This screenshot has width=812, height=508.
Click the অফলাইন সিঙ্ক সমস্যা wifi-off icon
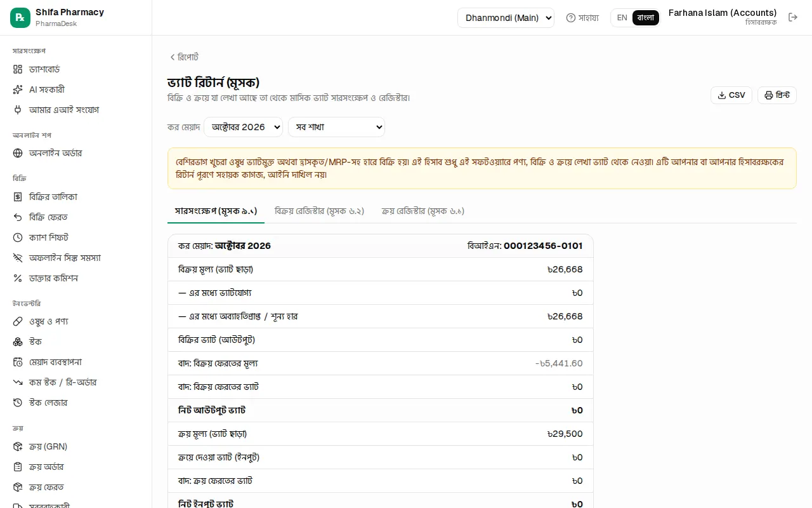(18, 258)
